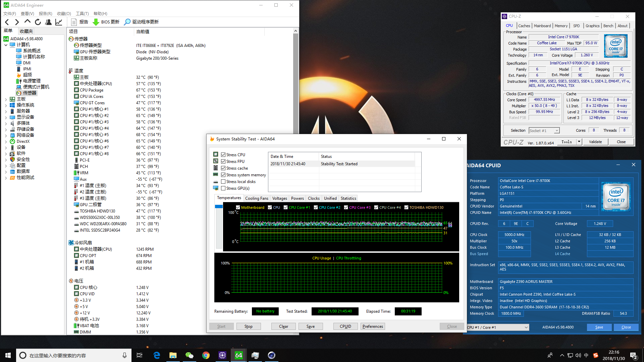Click Validate in CPU-Z
The width and height of the screenshot is (644, 362).
click(595, 141)
